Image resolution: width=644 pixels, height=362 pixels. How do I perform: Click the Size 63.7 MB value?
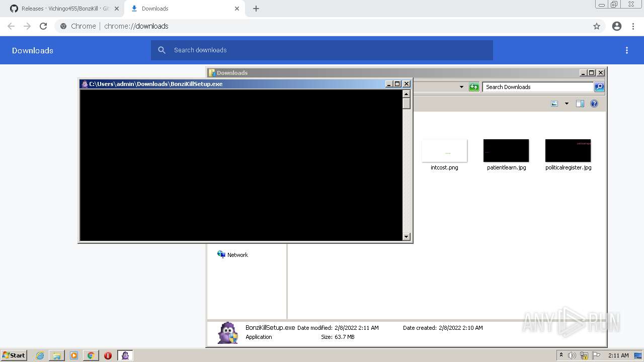click(x=345, y=337)
